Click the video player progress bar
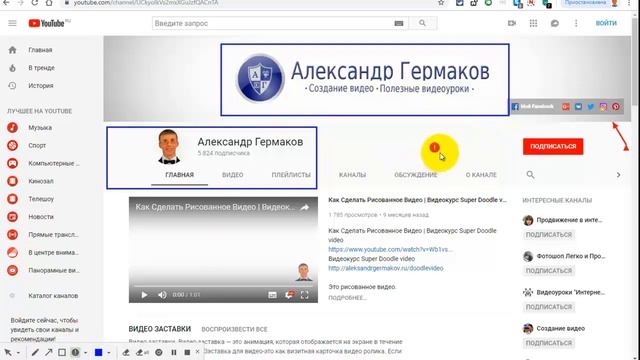640x360 pixels. [223, 286]
